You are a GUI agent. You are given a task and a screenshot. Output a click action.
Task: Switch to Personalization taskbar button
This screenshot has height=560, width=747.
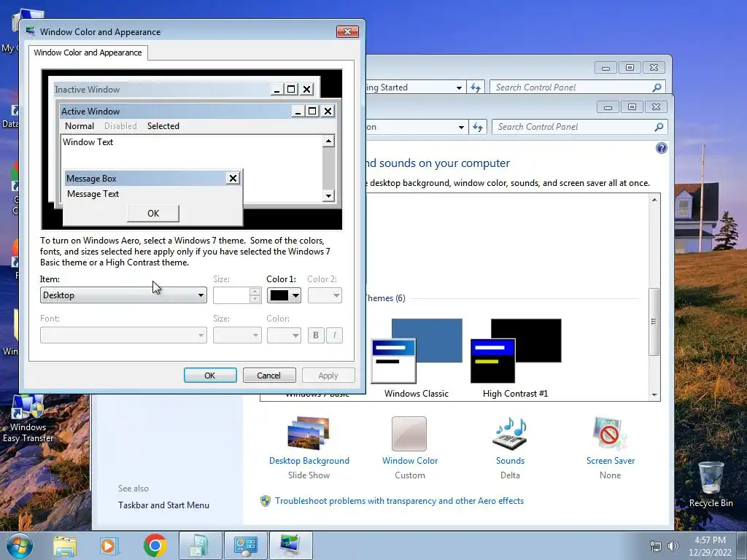click(290, 545)
